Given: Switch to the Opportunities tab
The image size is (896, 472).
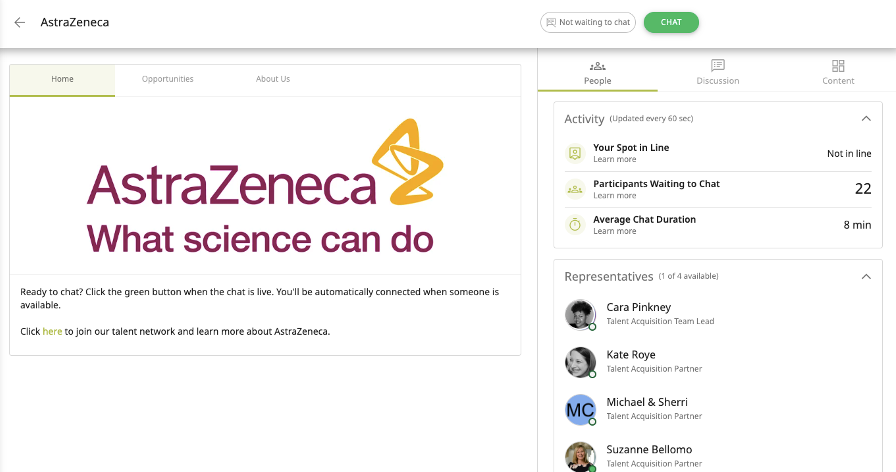Looking at the screenshot, I should click(x=168, y=79).
